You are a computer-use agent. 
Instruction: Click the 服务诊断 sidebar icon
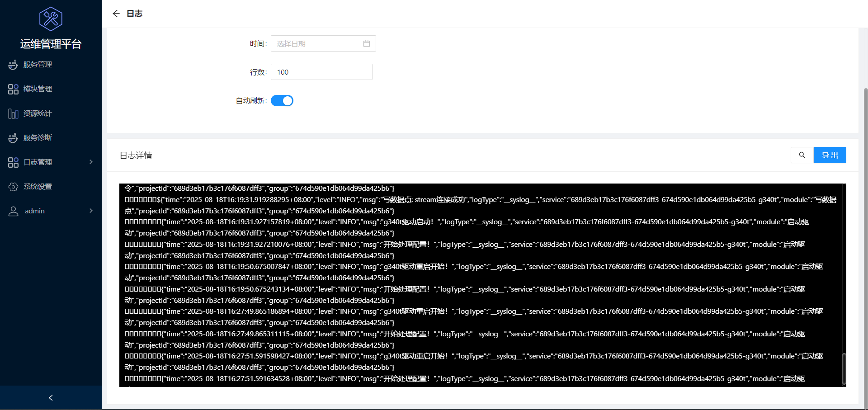(13, 138)
